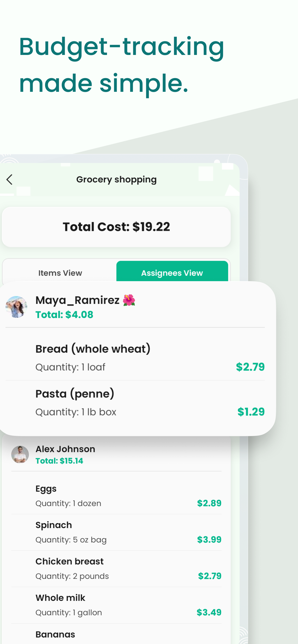Image resolution: width=298 pixels, height=644 pixels.
Task: Tap Alex's Total: $15.14 label
Action: [59, 461]
